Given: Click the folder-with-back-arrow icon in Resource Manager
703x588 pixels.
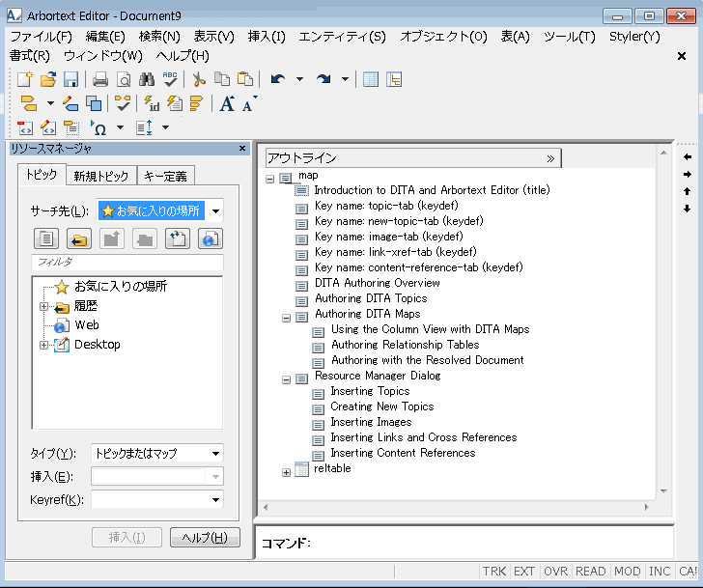Looking at the screenshot, I should click(x=79, y=238).
